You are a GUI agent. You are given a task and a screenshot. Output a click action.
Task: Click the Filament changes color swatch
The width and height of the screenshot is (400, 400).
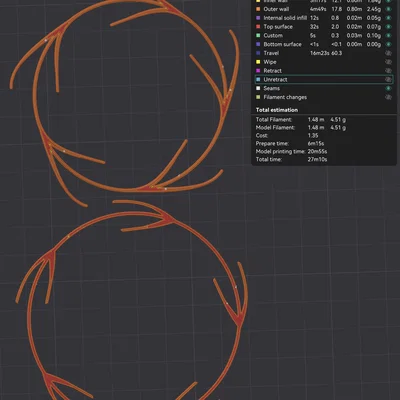coord(258,97)
